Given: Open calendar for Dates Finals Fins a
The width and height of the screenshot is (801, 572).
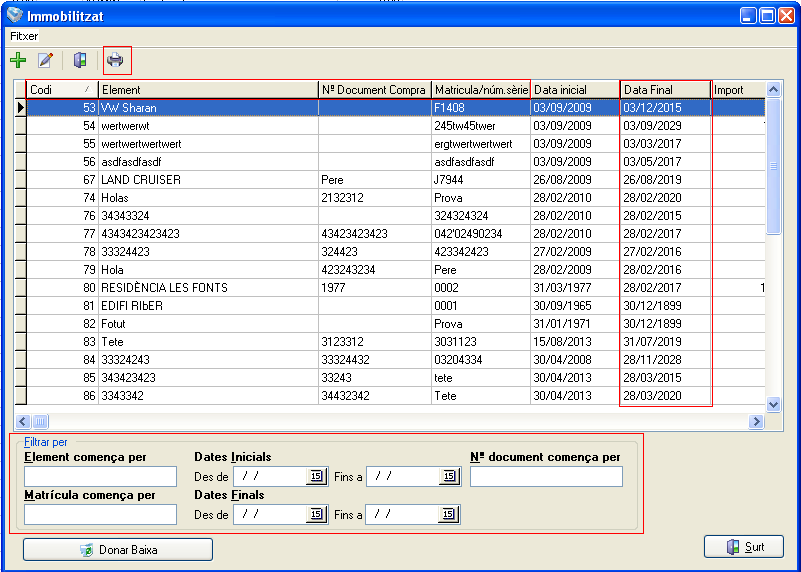Looking at the screenshot, I should (x=449, y=514).
